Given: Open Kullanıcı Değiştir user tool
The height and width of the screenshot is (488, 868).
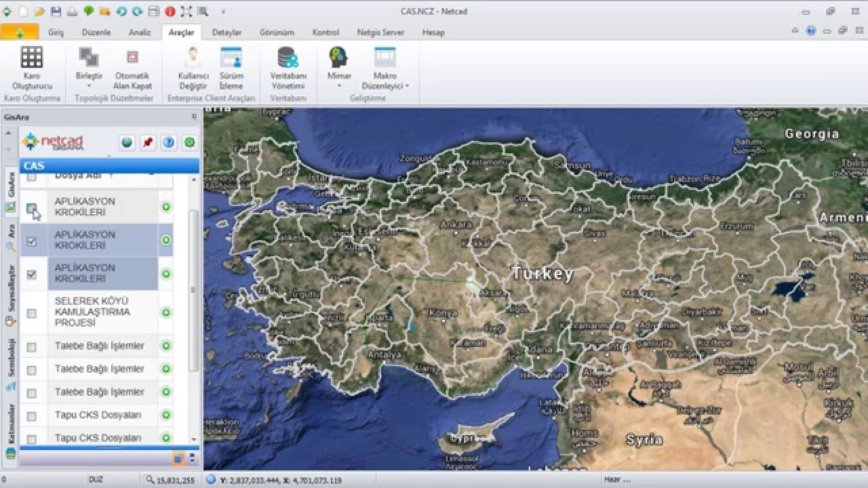Looking at the screenshot, I should (x=193, y=68).
